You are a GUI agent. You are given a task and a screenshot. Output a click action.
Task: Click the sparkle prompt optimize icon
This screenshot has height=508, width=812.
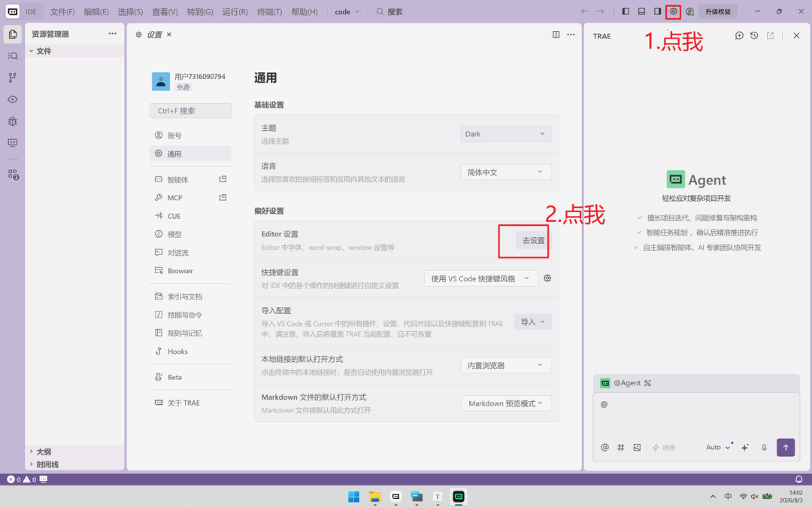coord(744,447)
